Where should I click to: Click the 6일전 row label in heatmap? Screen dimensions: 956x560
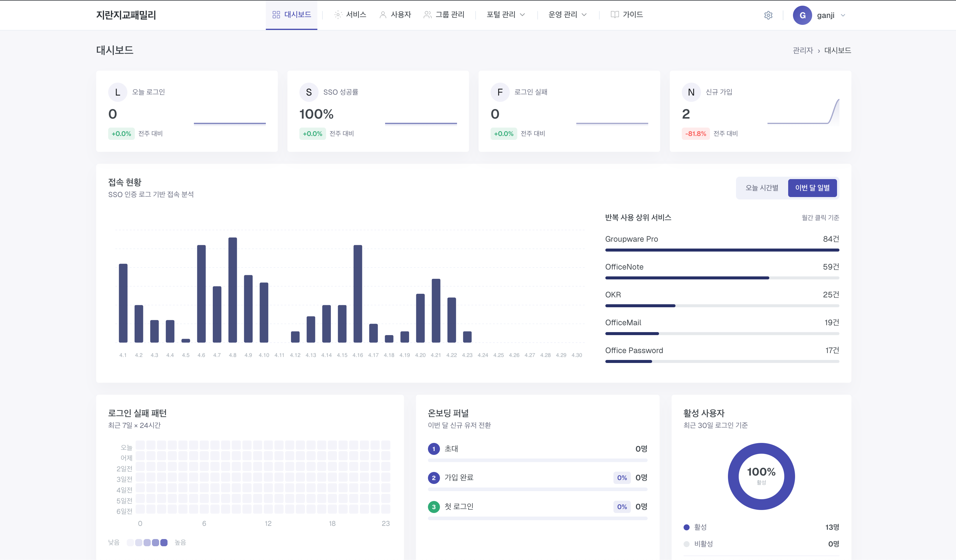(124, 511)
